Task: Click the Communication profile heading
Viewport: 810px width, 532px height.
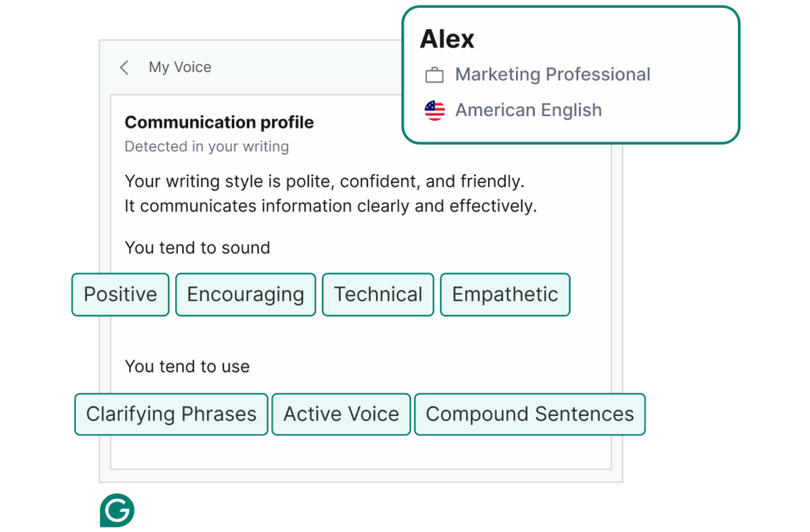Action: [x=219, y=123]
